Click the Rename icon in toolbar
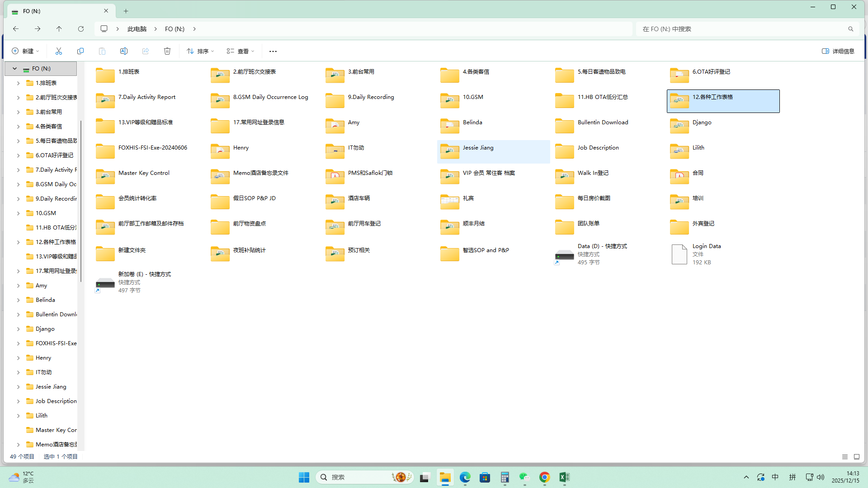The width and height of the screenshot is (868, 488). click(x=124, y=51)
